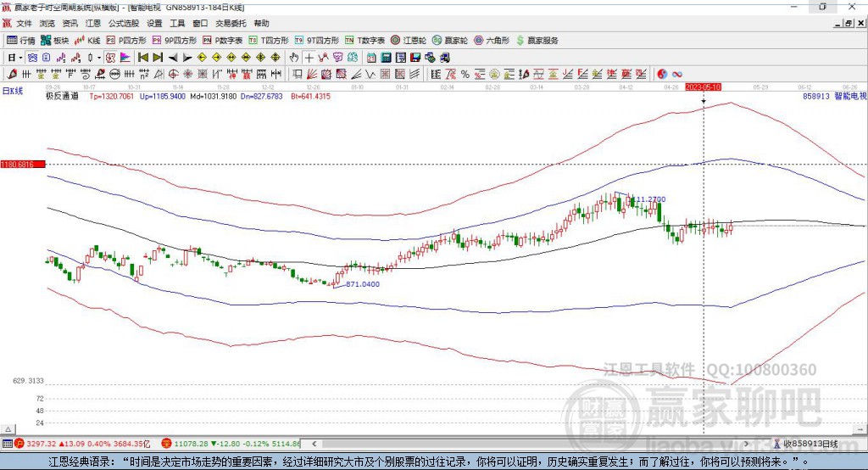Click the 871.0400 low price label
The width and height of the screenshot is (868, 470).
pos(363,283)
